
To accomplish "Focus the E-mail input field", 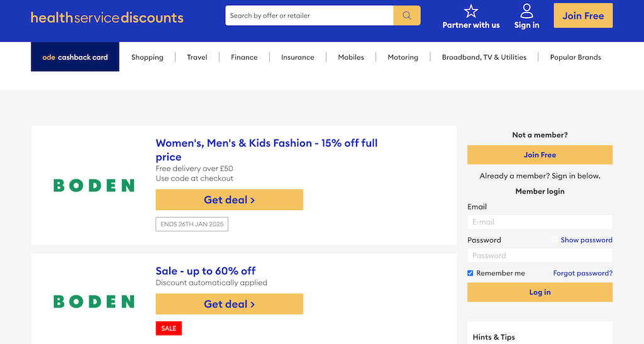I will click(540, 222).
